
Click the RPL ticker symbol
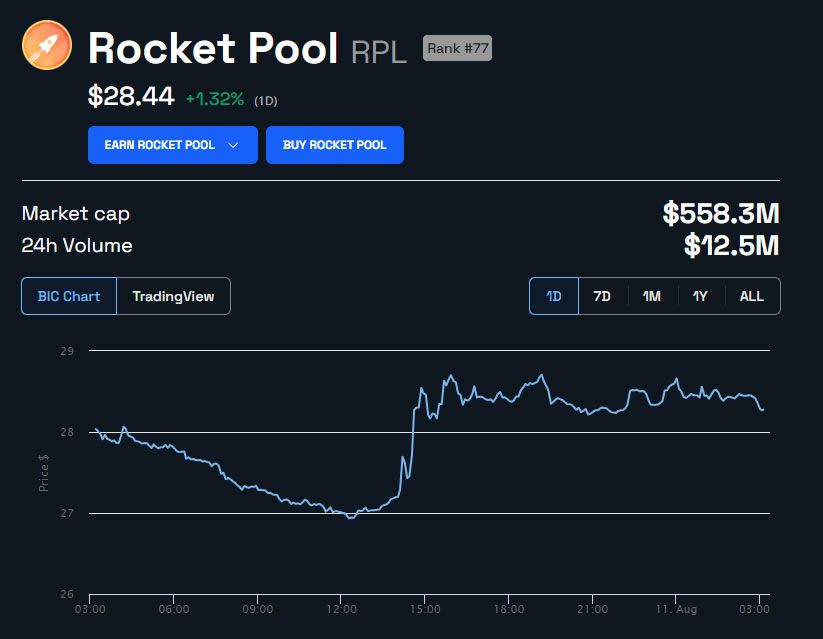[379, 52]
